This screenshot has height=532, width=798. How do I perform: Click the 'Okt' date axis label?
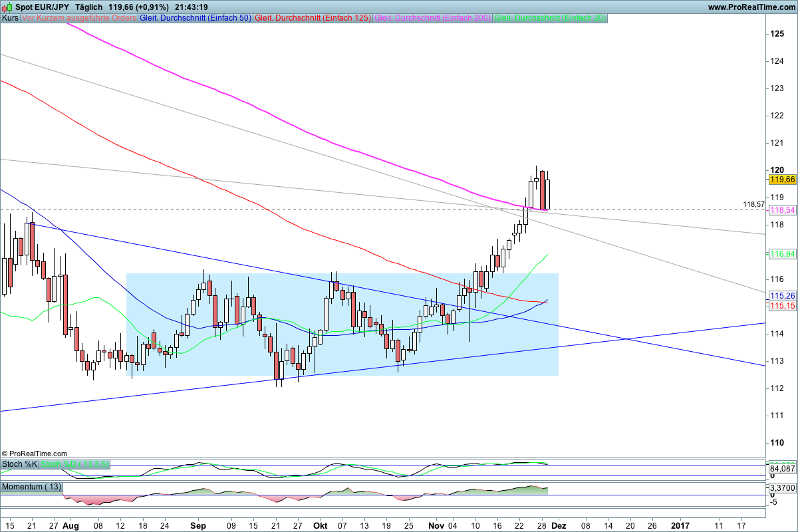pyautogui.click(x=321, y=525)
